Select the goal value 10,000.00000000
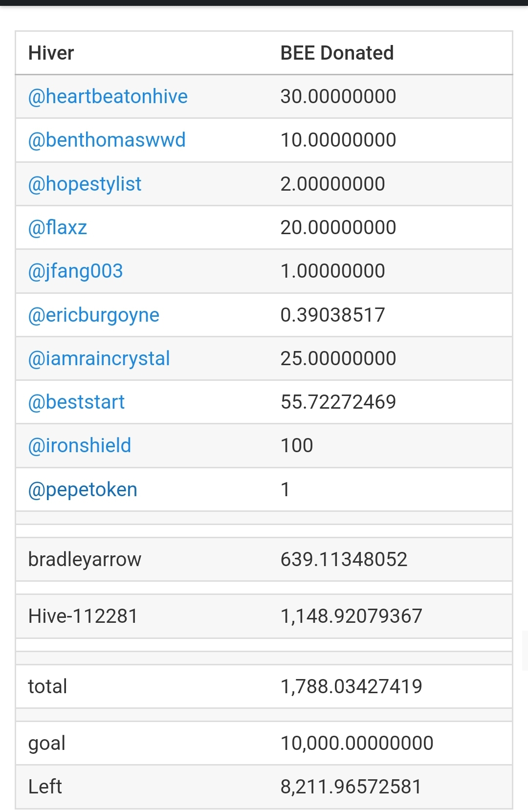Image resolution: width=528 pixels, height=812 pixels. coord(357,743)
